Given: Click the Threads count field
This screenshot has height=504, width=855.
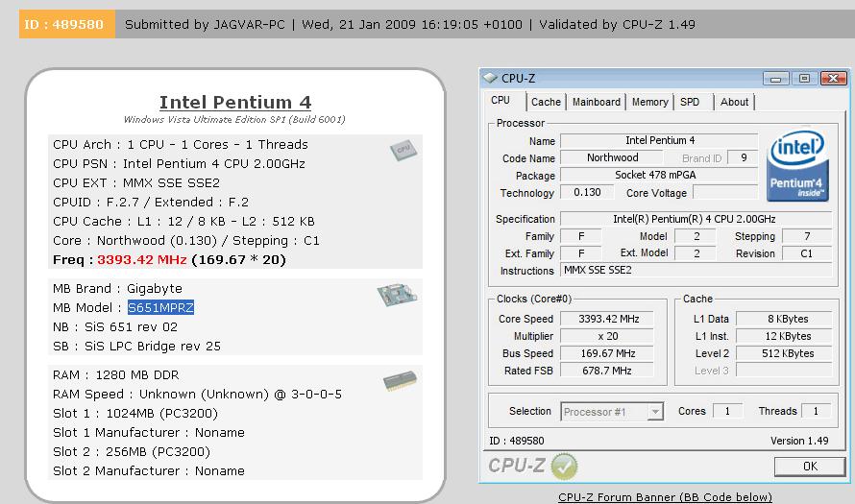Looking at the screenshot, I should (816, 412).
